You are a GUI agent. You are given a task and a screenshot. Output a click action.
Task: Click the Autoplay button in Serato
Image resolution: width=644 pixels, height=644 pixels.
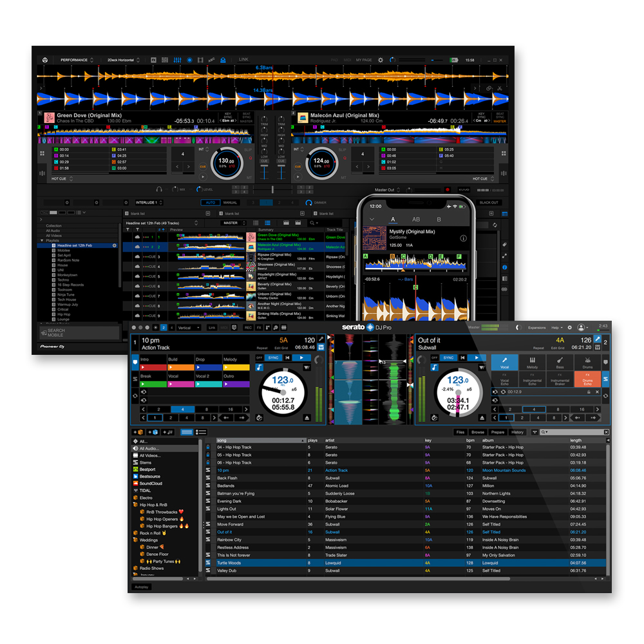[x=141, y=587]
